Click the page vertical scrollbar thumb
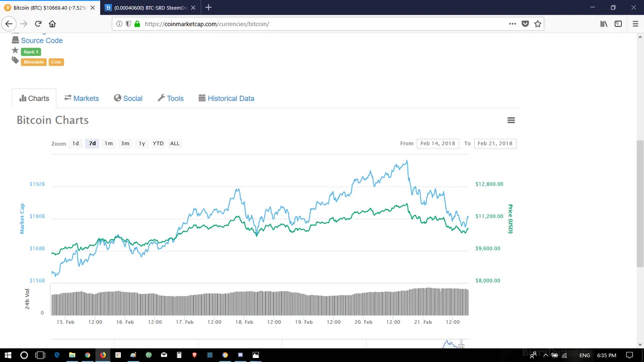 click(640, 203)
